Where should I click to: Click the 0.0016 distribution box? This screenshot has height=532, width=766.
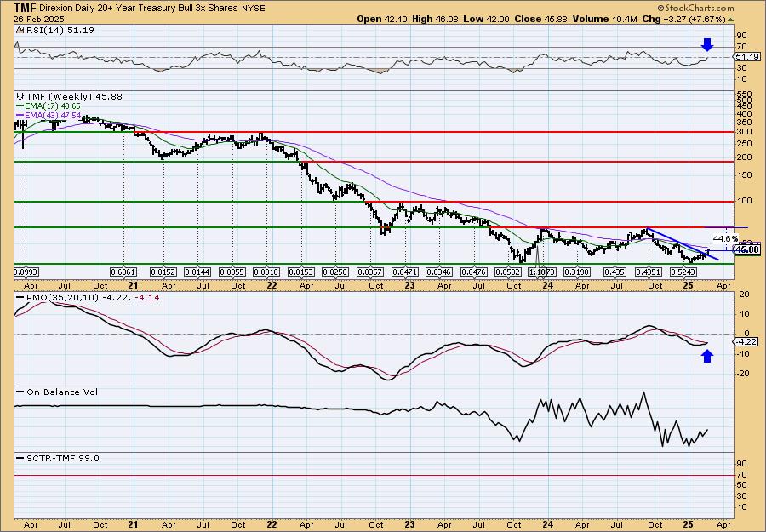coord(266,272)
